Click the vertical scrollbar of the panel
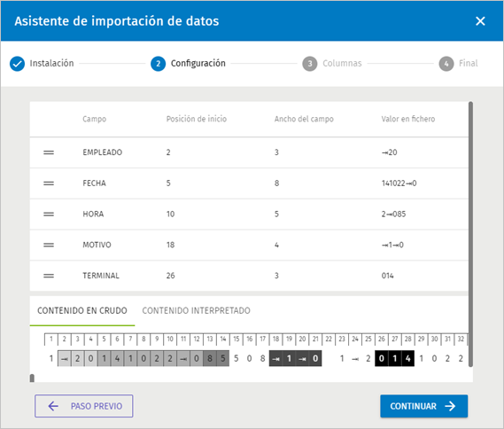This screenshot has height=429, width=504. [x=470, y=234]
